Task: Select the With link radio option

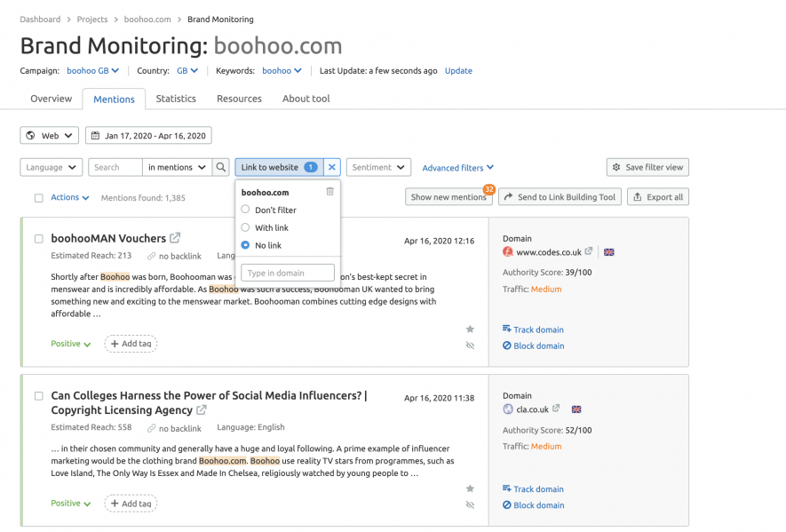Action: pos(245,227)
